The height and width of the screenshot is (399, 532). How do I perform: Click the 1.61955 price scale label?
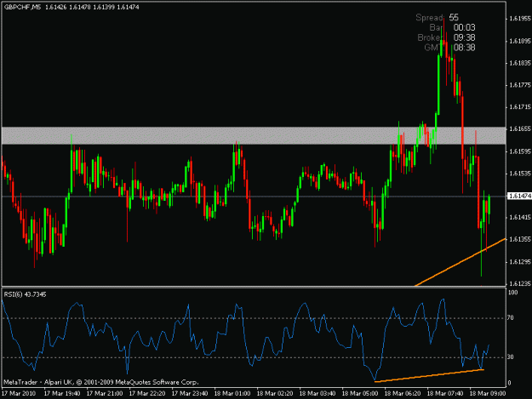519,19
